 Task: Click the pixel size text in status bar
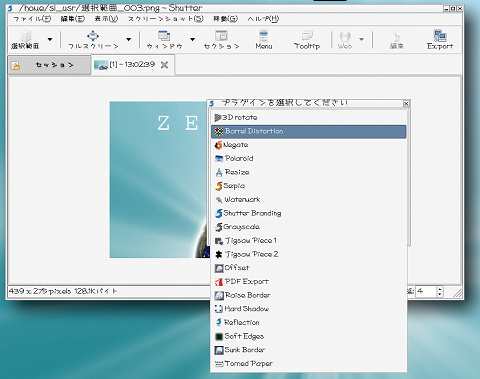[x=40, y=291]
